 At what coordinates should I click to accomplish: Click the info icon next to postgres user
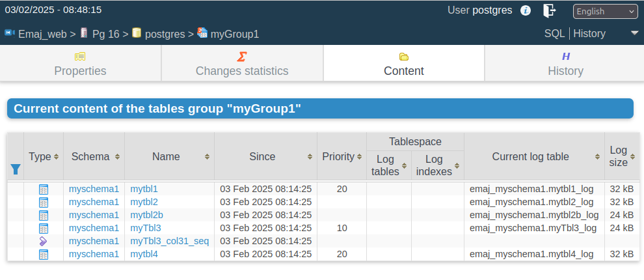526,10
